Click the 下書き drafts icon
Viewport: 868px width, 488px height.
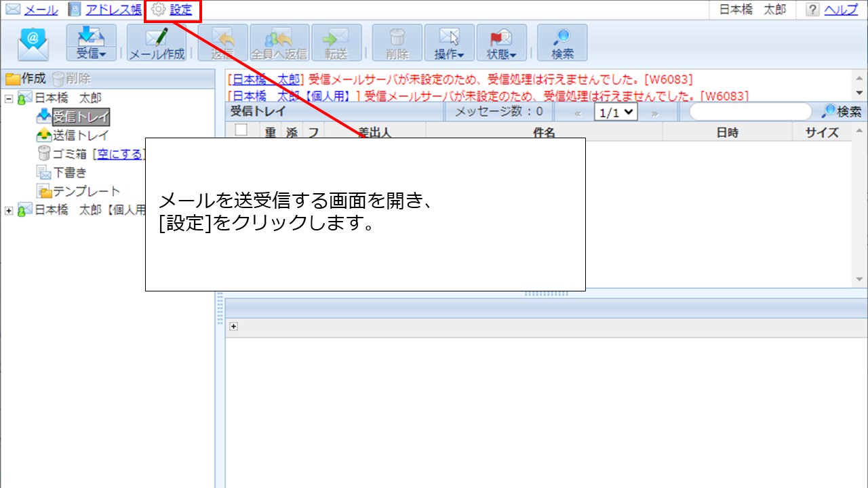[x=44, y=173]
